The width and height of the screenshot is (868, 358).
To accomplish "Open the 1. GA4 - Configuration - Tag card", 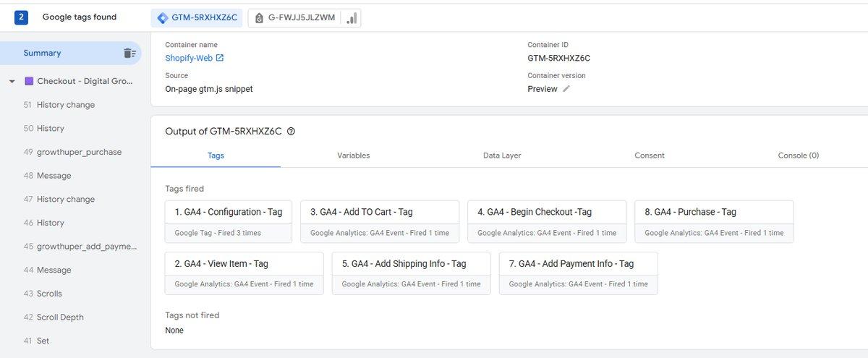I will (229, 221).
